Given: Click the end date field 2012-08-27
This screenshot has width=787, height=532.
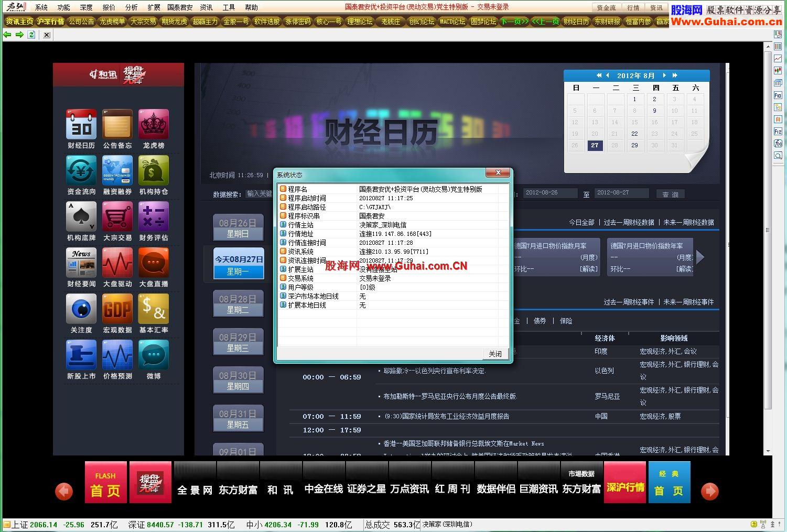Looking at the screenshot, I should [621, 193].
